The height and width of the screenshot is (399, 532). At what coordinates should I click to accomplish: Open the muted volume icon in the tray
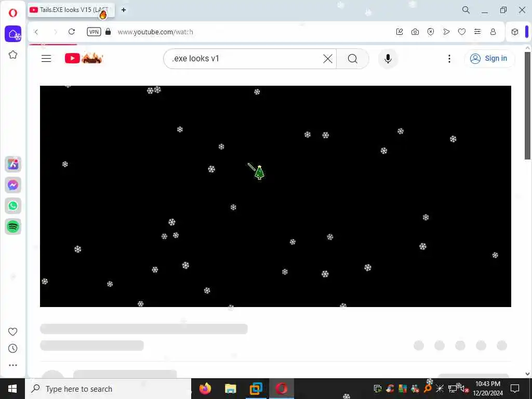coord(464,389)
